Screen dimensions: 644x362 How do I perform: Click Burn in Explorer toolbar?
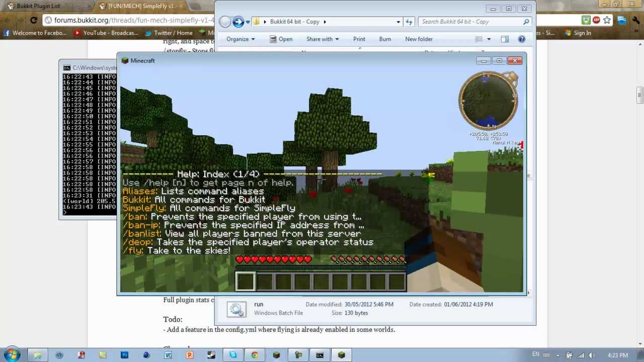385,39
